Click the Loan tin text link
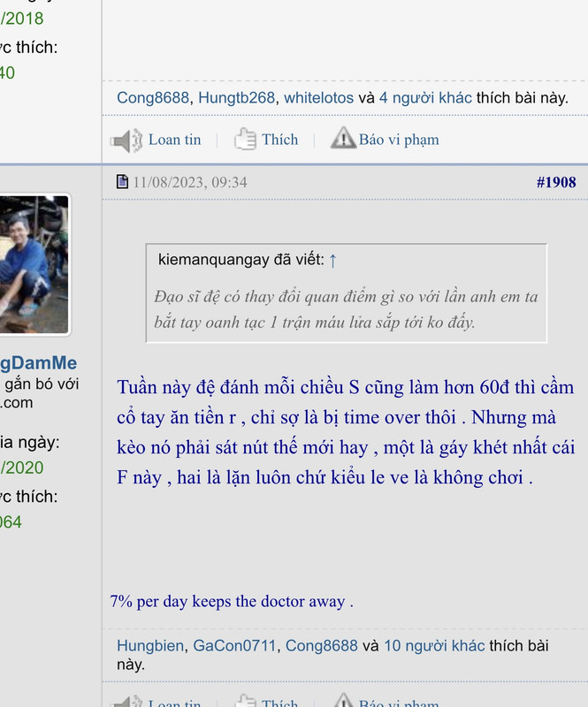The height and width of the screenshot is (707, 588). (x=175, y=140)
